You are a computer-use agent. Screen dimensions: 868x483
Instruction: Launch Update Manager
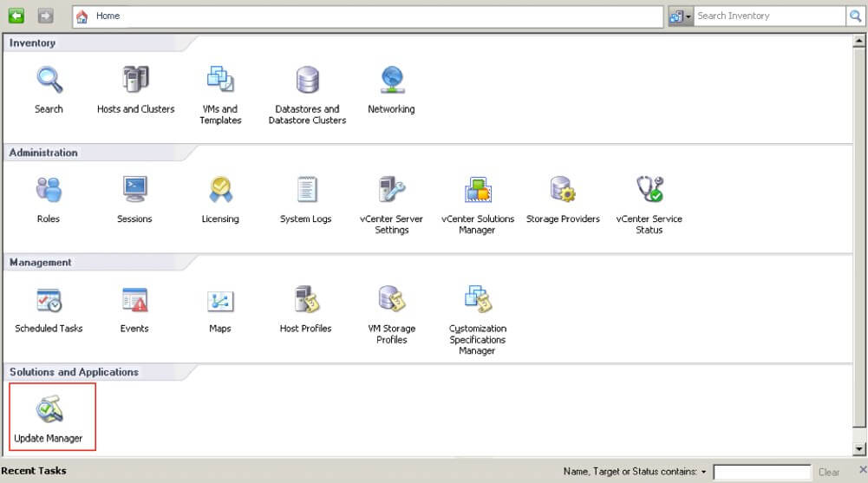click(49, 409)
